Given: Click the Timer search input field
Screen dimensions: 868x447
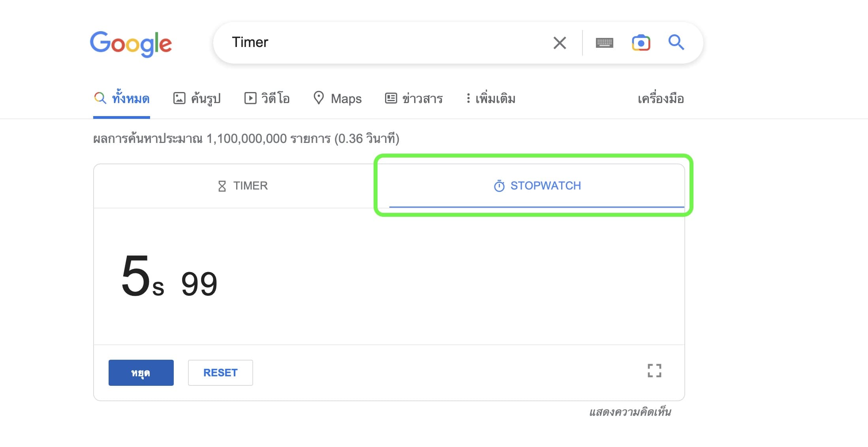Looking at the screenshot, I should click(387, 42).
